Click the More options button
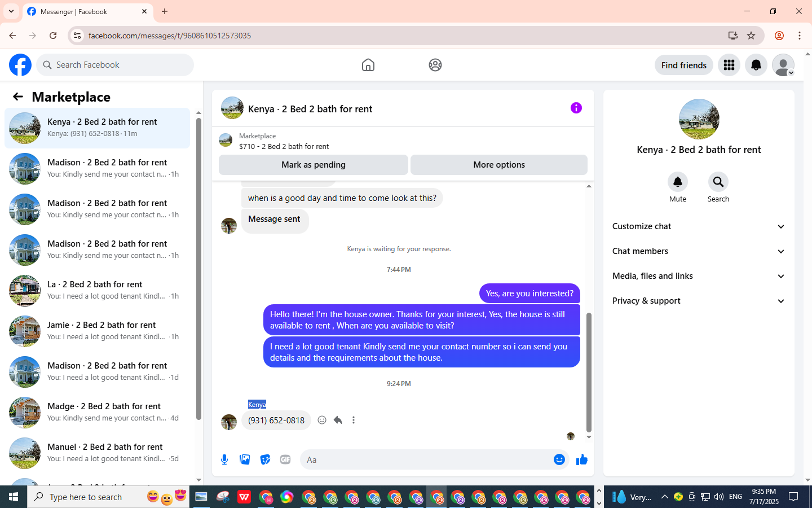812x508 pixels. click(499, 165)
